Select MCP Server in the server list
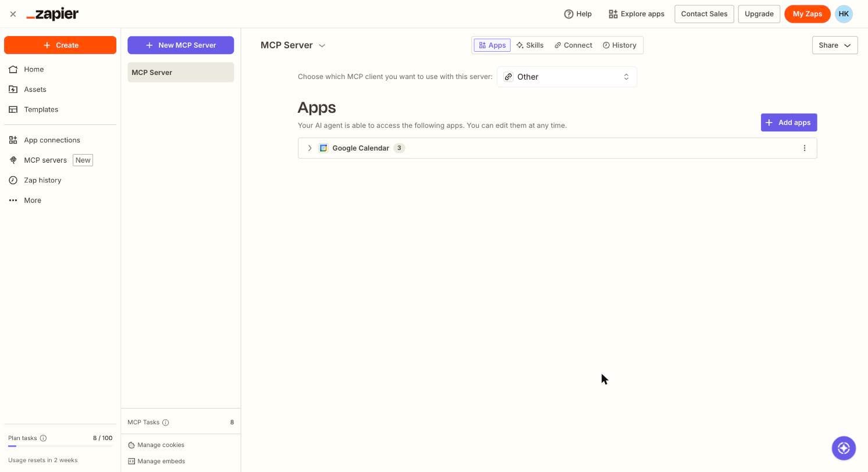The image size is (868, 472). (x=180, y=73)
